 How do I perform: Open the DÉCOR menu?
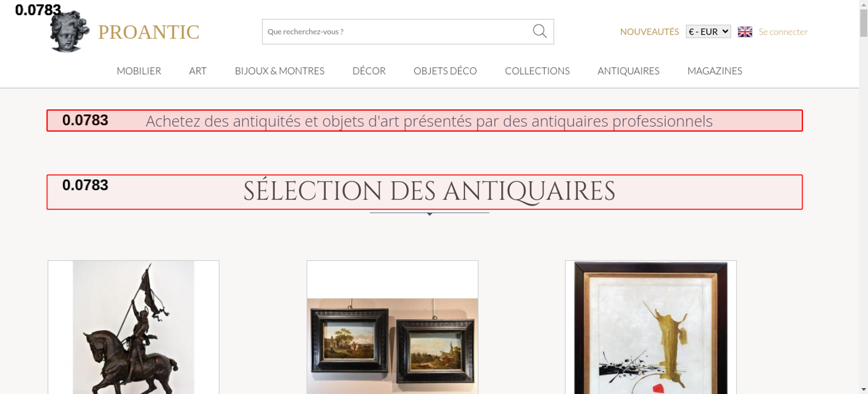tap(369, 71)
